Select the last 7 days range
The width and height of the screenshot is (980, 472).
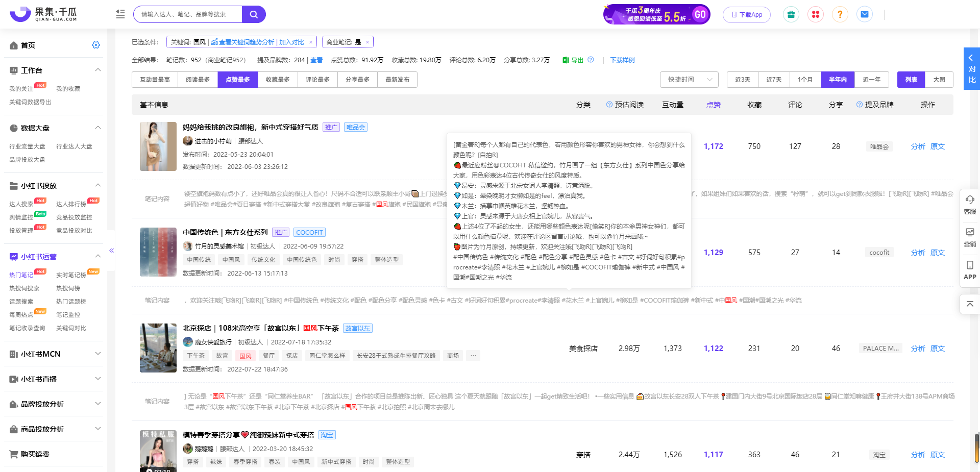point(774,80)
